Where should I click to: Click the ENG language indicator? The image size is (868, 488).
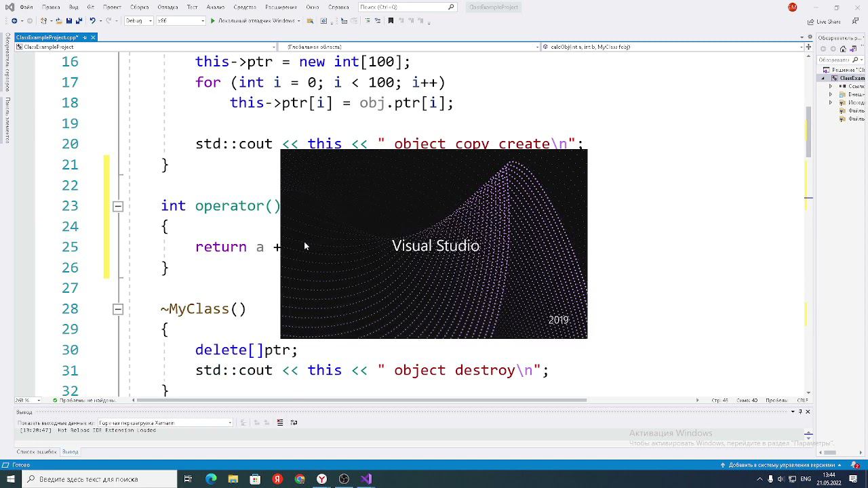point(807,479)
